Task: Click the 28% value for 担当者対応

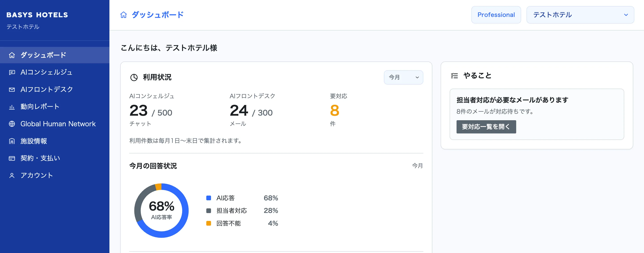Action: [271, 211]
